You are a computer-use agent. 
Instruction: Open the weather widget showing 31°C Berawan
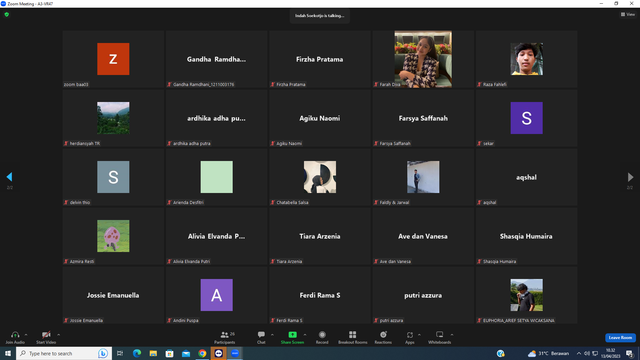pos(548,353)
